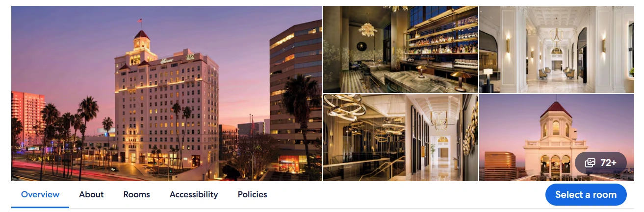Image resolution: width=644 pixels, height=212 pixels.
Task: View the bar with liquor shelves photo
Action: pyautogui.click(x=401, y=49)
